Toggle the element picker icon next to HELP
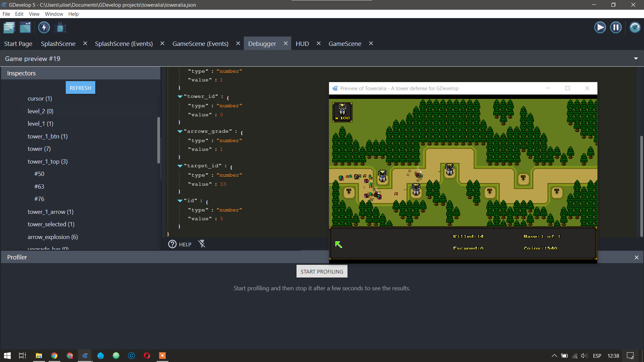 point(202,244)
